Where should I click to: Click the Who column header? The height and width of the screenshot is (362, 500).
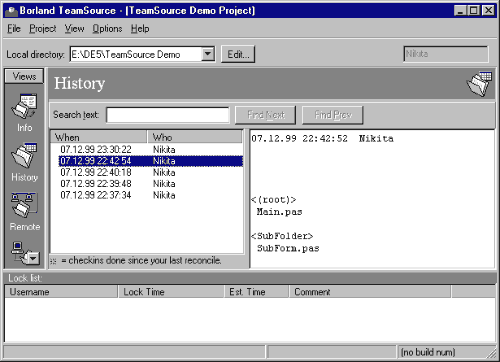click(x=194, y=137)
